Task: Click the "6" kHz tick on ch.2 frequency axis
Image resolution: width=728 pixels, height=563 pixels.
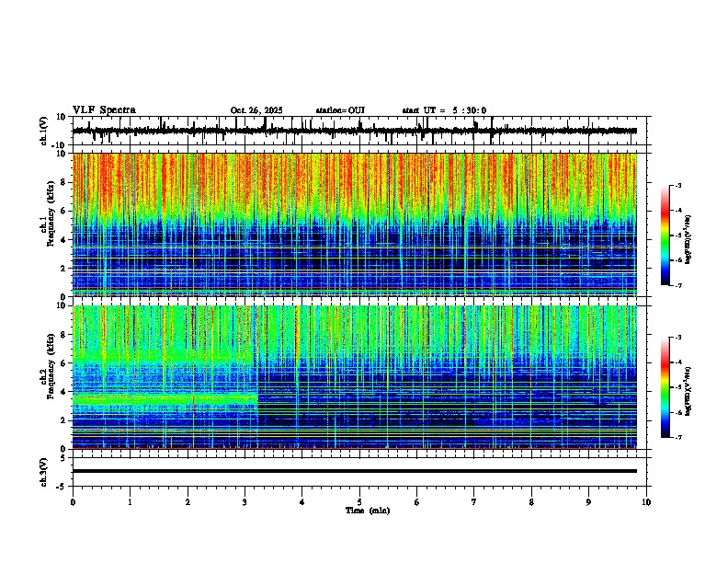Action: pyautogui.click(x=64, y=363)
